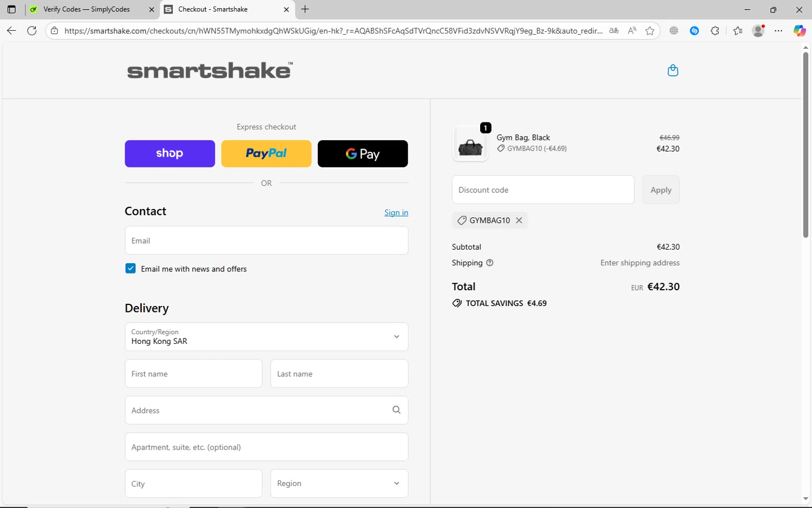Focus the Email input field
This screenshot has width=812, height=508.
(266, 240)
